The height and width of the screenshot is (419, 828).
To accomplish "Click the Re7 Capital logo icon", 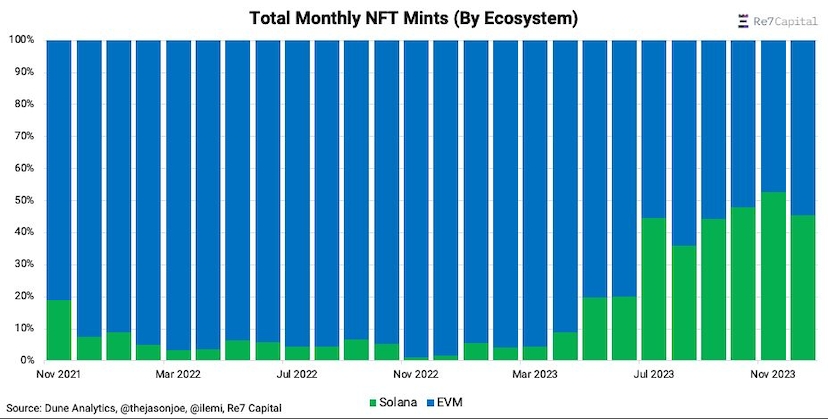I will click(742, 21).
